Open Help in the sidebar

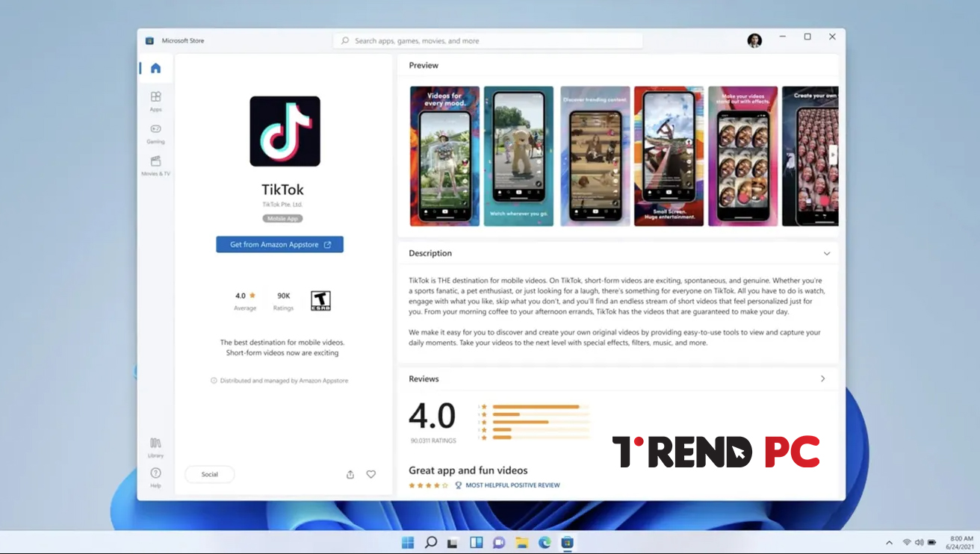click(x=155, y=478)
